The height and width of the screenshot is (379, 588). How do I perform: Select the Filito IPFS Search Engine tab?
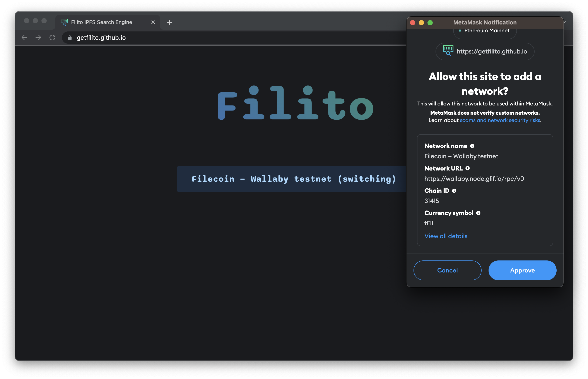pos(108,22)
